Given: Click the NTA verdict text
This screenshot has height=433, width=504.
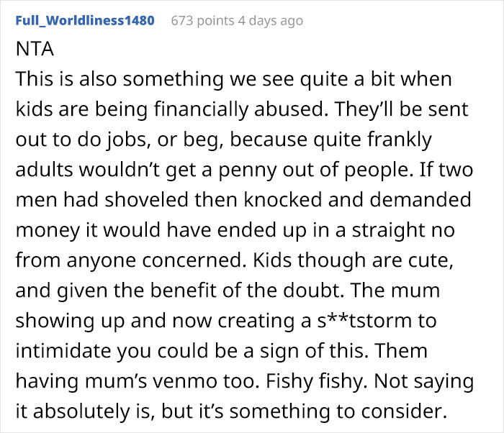Looking at the screenshot, I should tap(35, 49).
